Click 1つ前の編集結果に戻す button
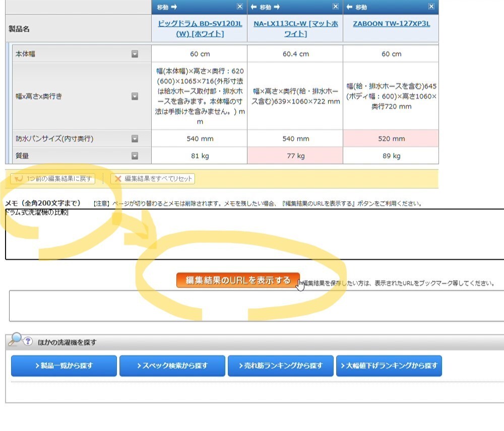Viewport: 504px width, 431px height. (x=53, y=179)
